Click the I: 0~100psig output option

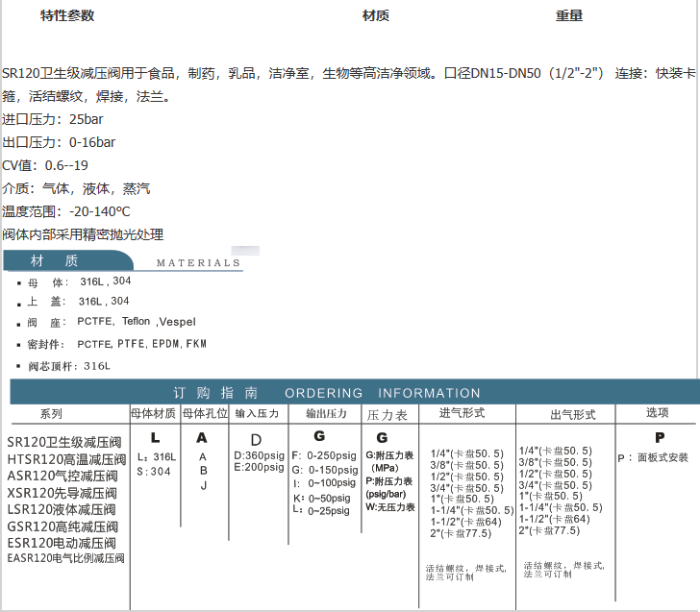325,483
